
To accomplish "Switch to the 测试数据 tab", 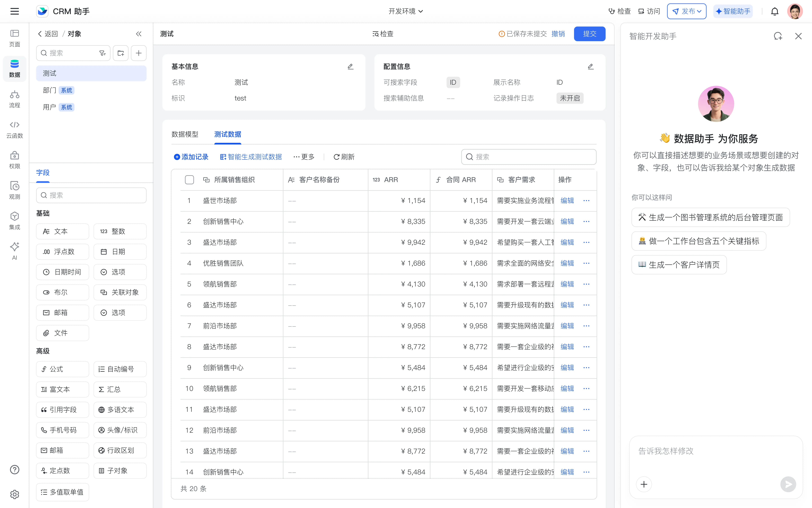I will [x=228, y=134].
